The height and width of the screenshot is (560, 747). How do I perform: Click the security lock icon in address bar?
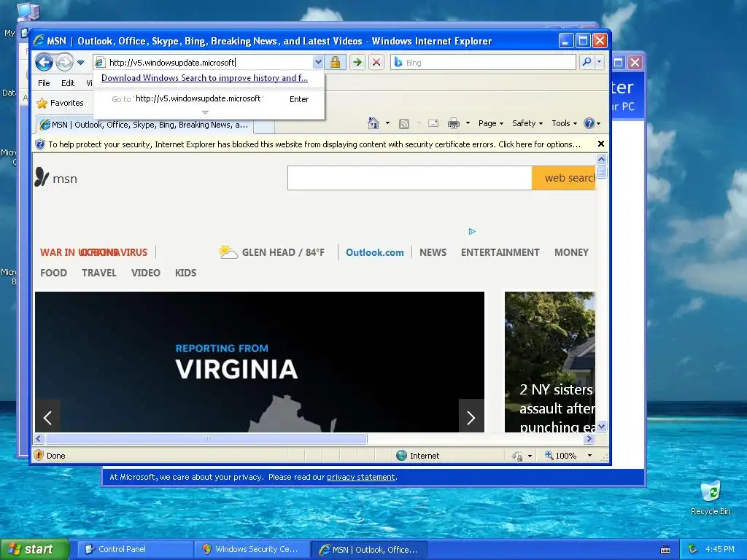coord(335,62)
